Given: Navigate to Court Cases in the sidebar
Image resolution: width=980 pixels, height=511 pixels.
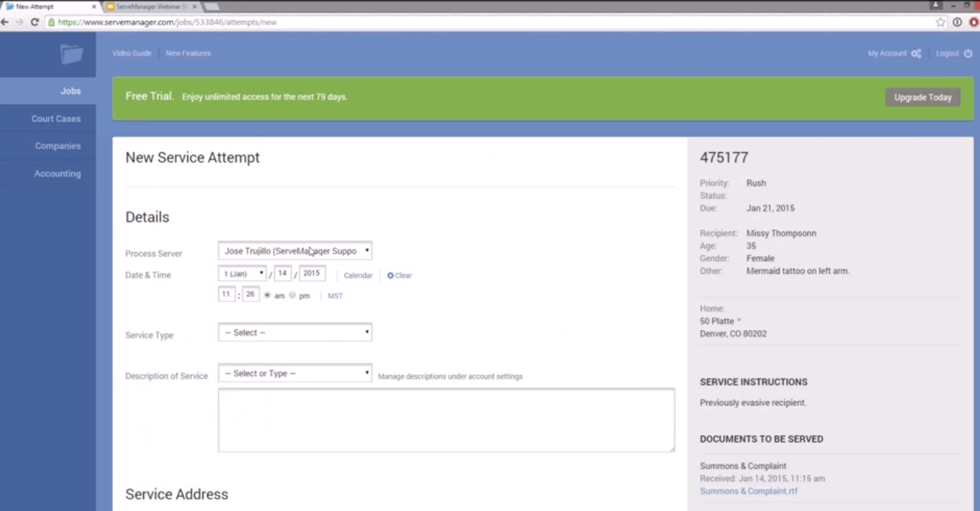Looking at the screenshot, I should [56, 118].
